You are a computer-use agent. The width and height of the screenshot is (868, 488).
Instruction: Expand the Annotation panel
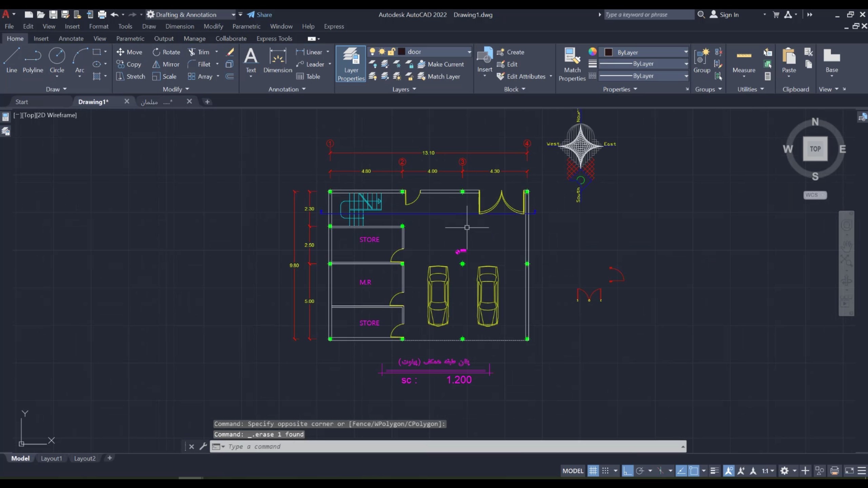coord(287,89)
